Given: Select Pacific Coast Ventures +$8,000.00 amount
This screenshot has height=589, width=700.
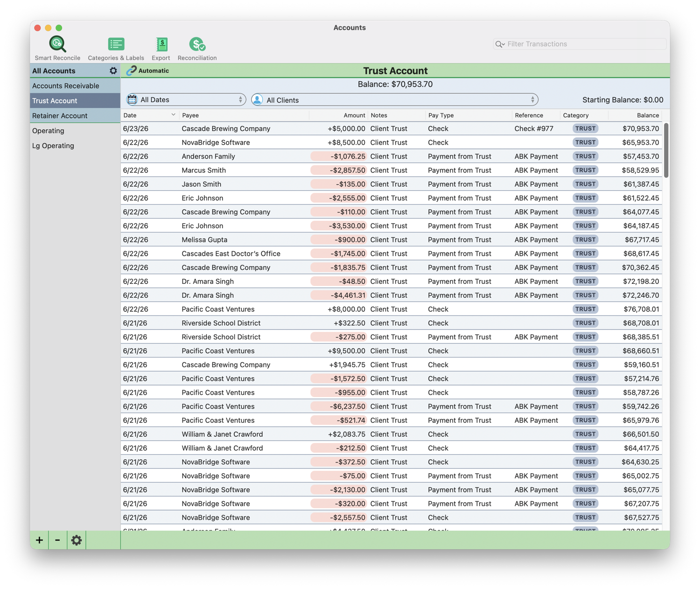Looking at the screenshot, I should (x=346, y=309).
